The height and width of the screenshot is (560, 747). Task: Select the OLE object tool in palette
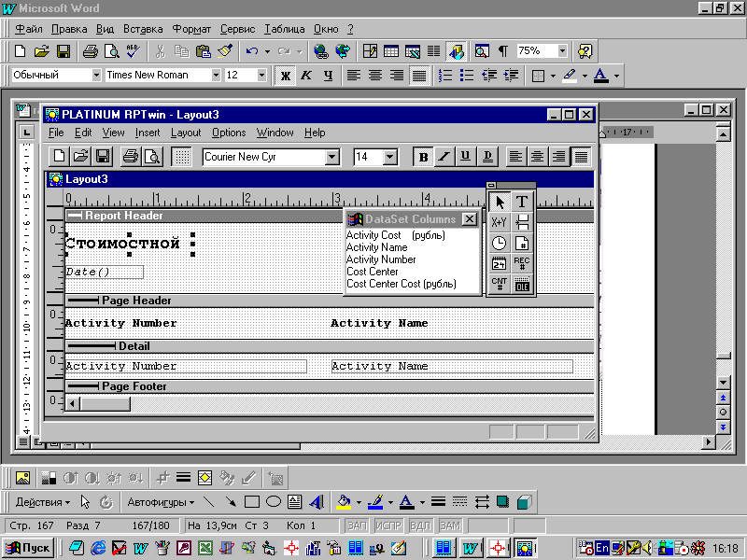(522, 284)
